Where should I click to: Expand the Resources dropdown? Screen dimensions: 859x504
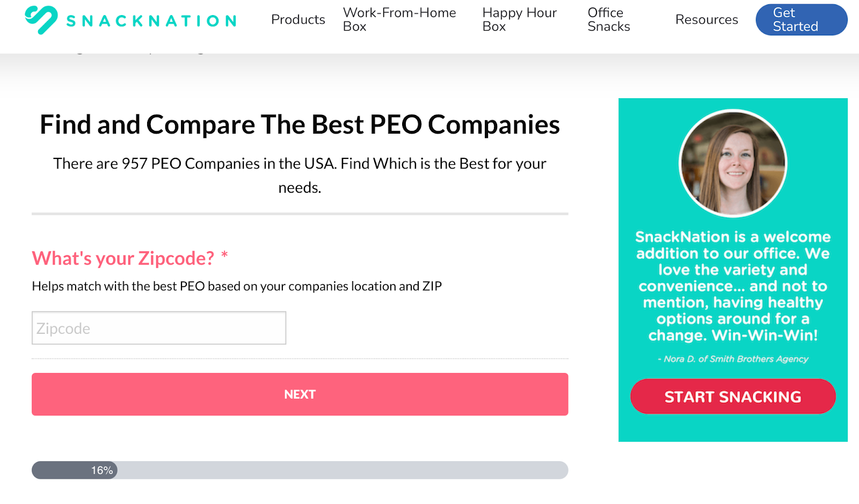click(x=707, y=19)
